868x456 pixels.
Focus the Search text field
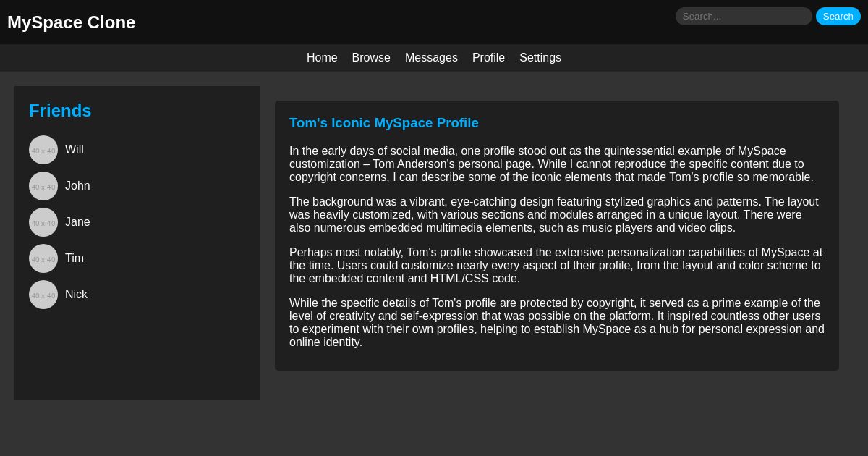[x=744, y=17]
